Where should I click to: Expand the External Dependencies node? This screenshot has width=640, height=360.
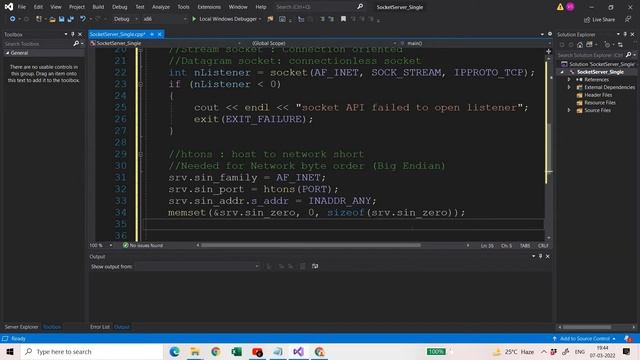(x=569, y=87)
